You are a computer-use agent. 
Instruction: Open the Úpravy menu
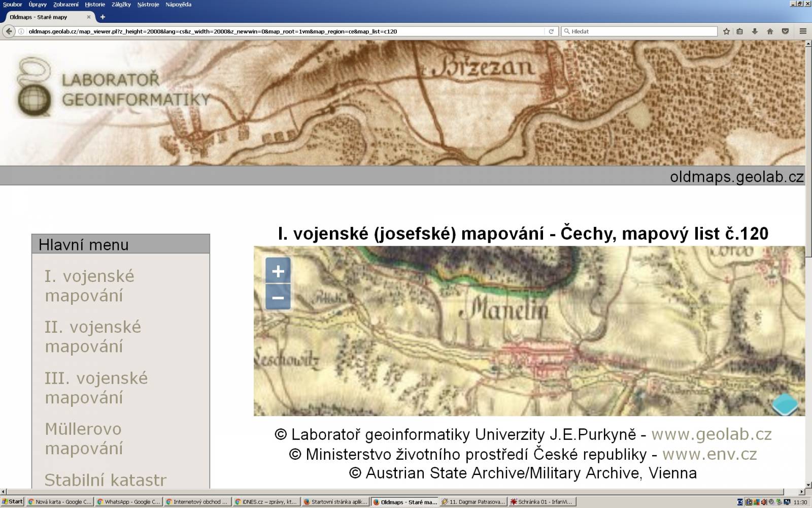click(x=38, y=5)
